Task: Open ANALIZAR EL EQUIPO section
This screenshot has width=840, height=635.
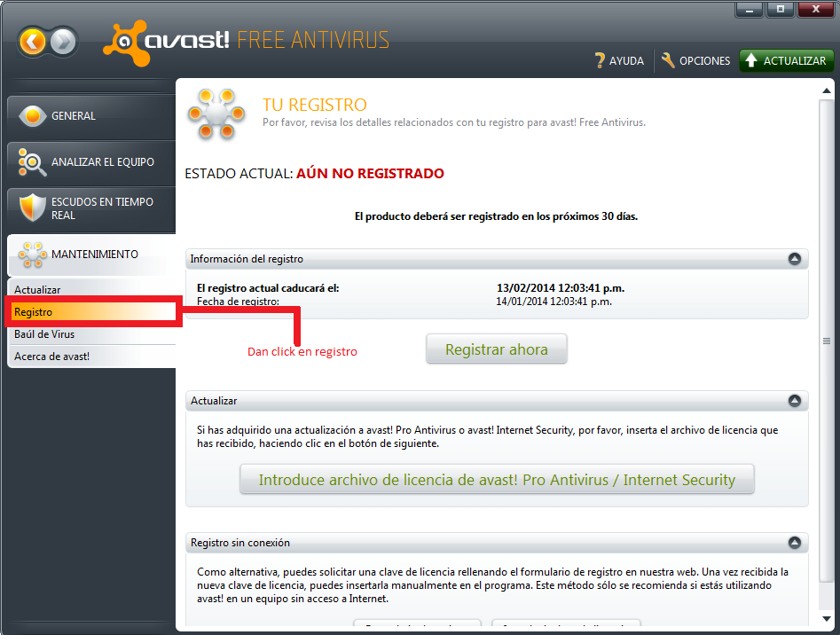Action: 91,161
